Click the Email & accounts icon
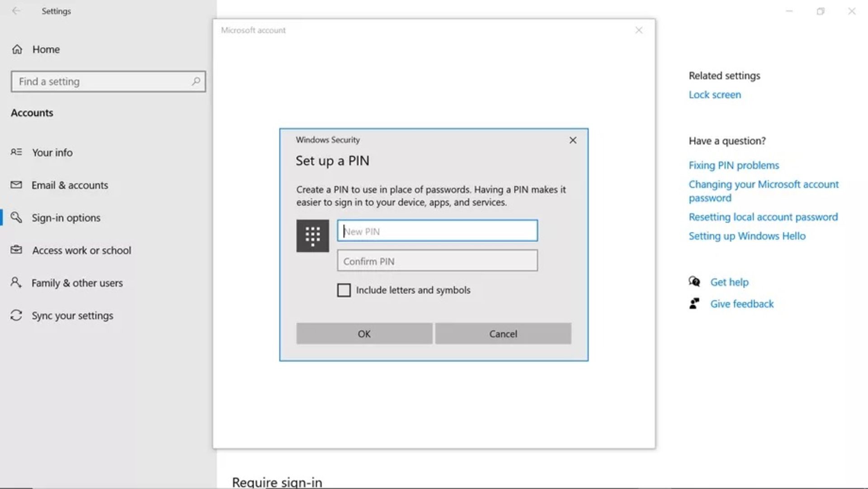This screenshot has width=868, height=489. pyautogui.click(x=17, y=185)
